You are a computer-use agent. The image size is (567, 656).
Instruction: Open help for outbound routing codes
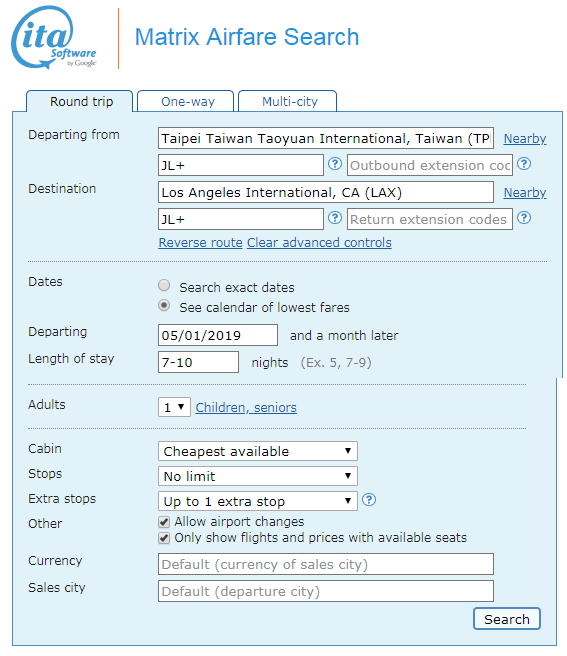[334, 164]
